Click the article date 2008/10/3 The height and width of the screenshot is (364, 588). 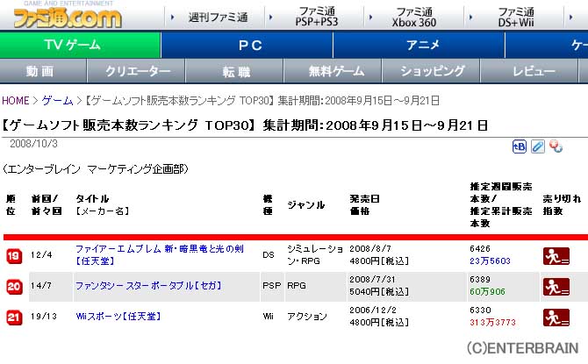tap(33, 144)
